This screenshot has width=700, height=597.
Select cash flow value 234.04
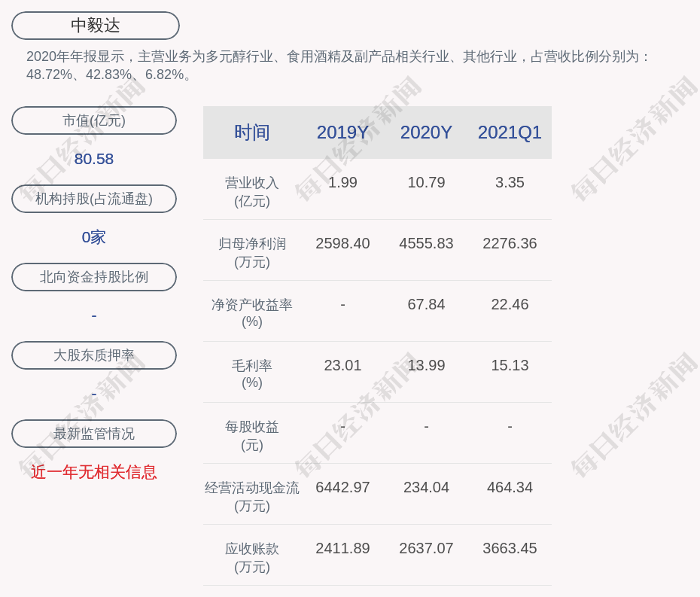click(x=426, y=488)
